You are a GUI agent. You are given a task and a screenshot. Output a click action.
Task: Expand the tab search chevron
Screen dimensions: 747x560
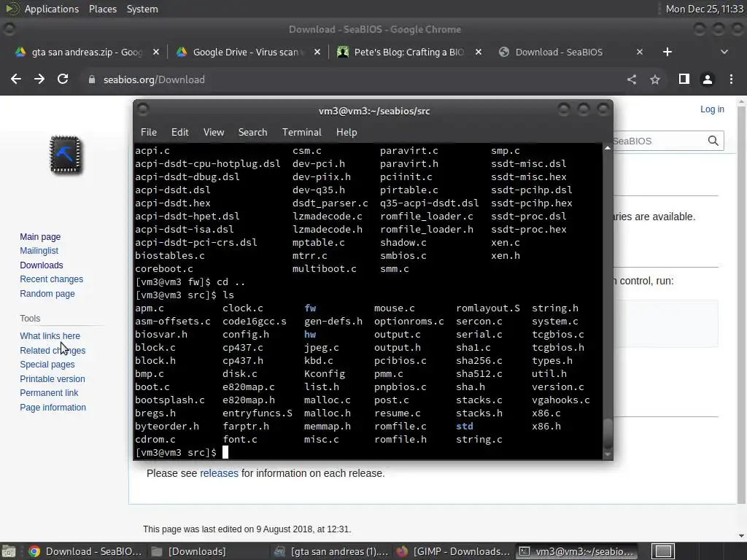(x=724, y=52)
